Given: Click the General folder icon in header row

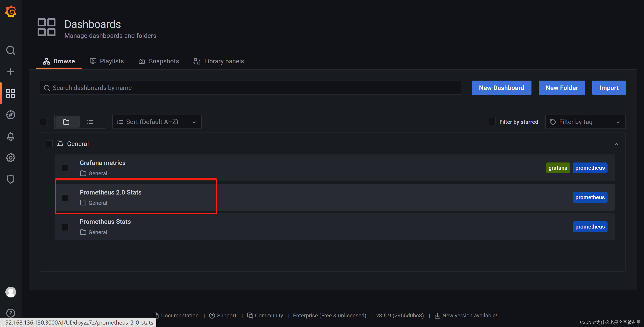Looking at the screenshot, I should click(60, 143).
